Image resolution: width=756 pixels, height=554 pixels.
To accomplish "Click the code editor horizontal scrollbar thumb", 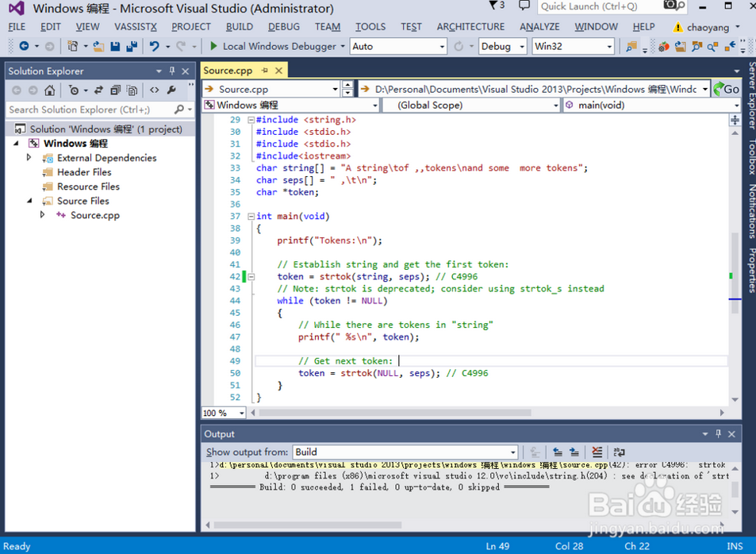I will coord(395,413).
